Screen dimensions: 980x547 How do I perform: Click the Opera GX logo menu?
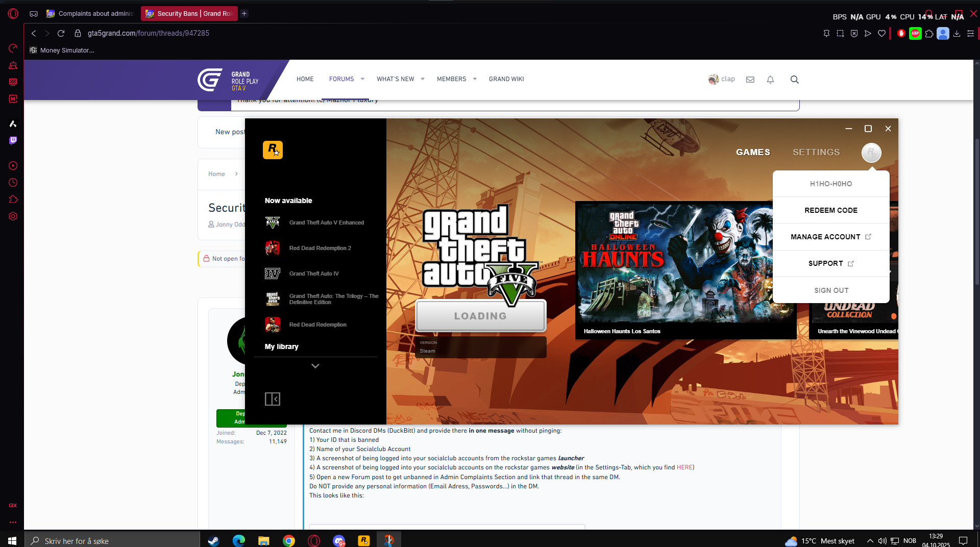point(13,14)
